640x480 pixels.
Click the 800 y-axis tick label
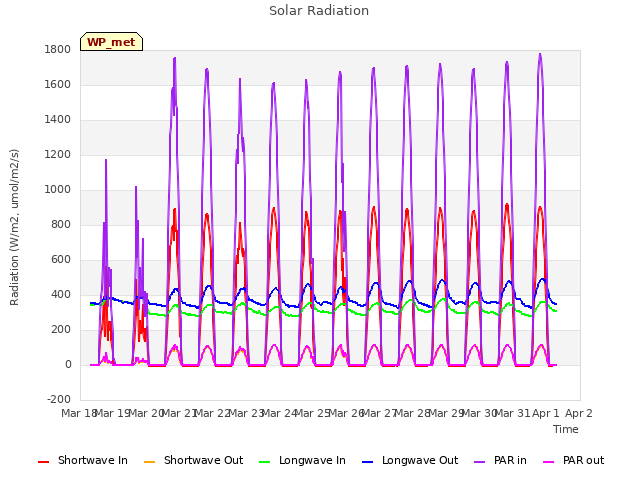pos(61,224)
